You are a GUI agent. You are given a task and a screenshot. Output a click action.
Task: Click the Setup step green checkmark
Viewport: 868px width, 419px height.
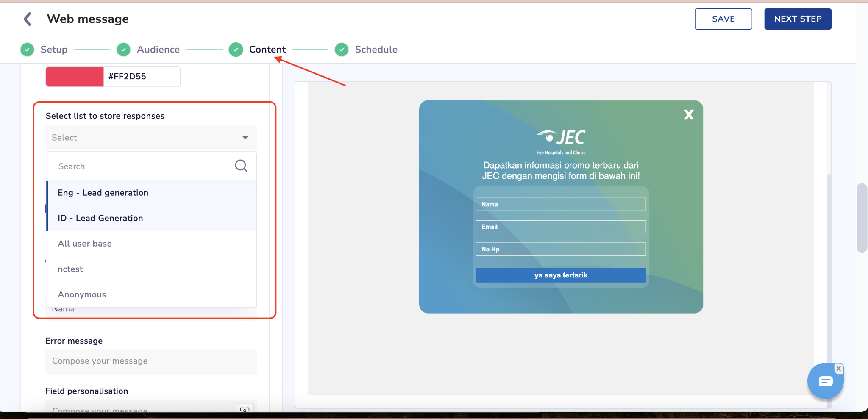[27, 50]
